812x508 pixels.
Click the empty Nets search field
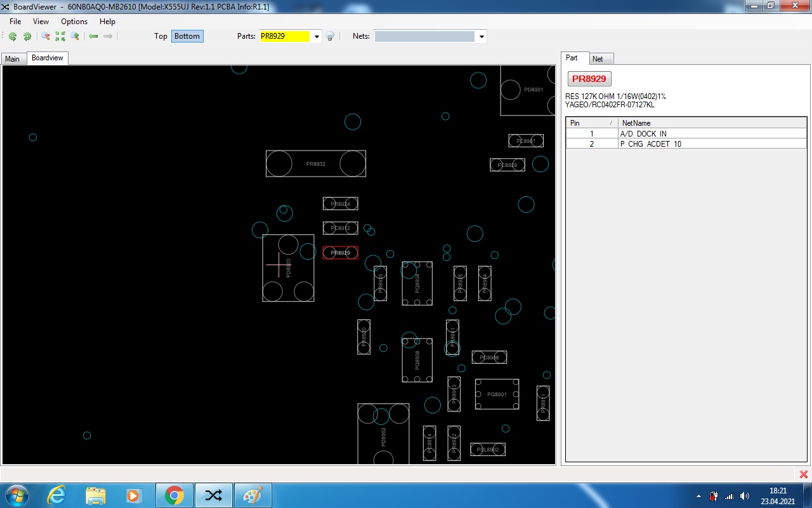[x=424, y=36]
